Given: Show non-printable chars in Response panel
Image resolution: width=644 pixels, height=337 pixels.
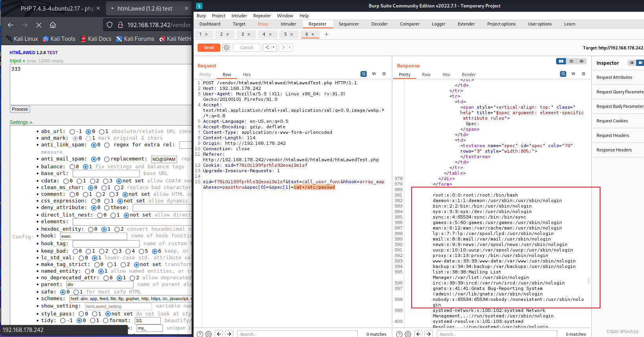Looking at the screenshot, I should 573,74.
